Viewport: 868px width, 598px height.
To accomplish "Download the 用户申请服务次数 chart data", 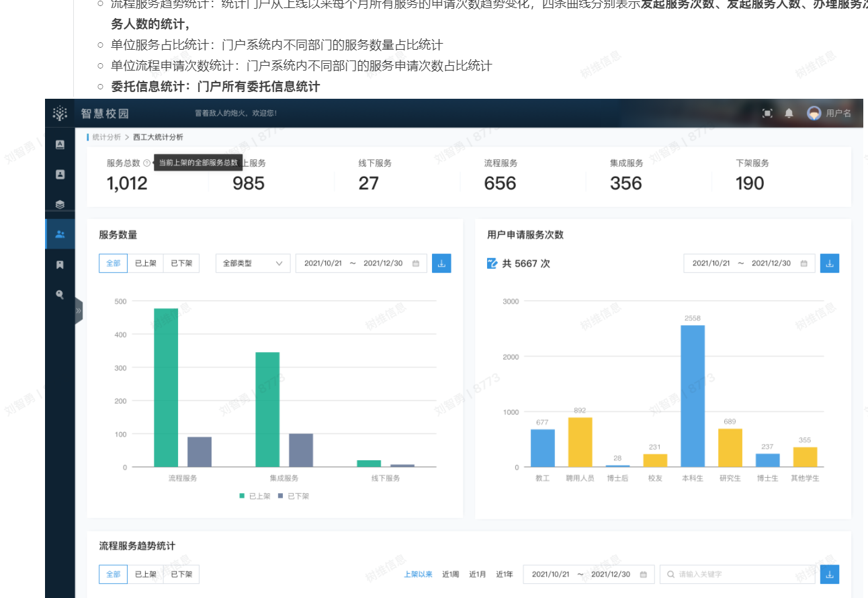I will coord(830,263).
